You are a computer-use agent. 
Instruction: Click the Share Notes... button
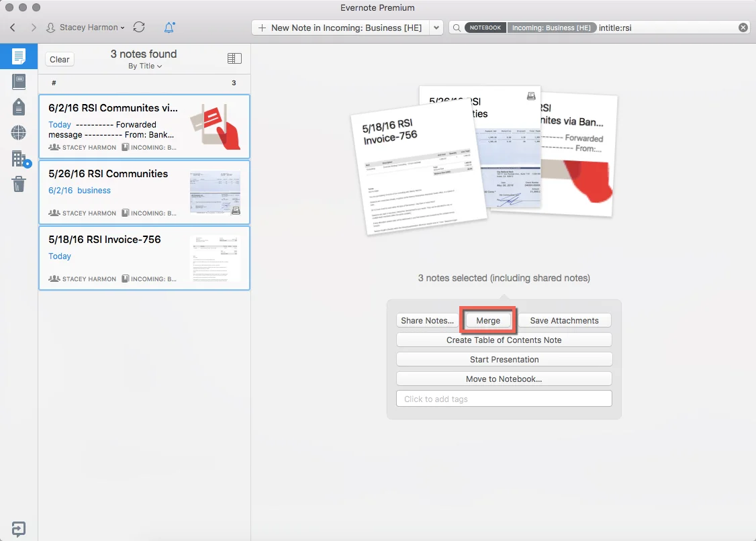pyautogui.click(x=427, y=321)
